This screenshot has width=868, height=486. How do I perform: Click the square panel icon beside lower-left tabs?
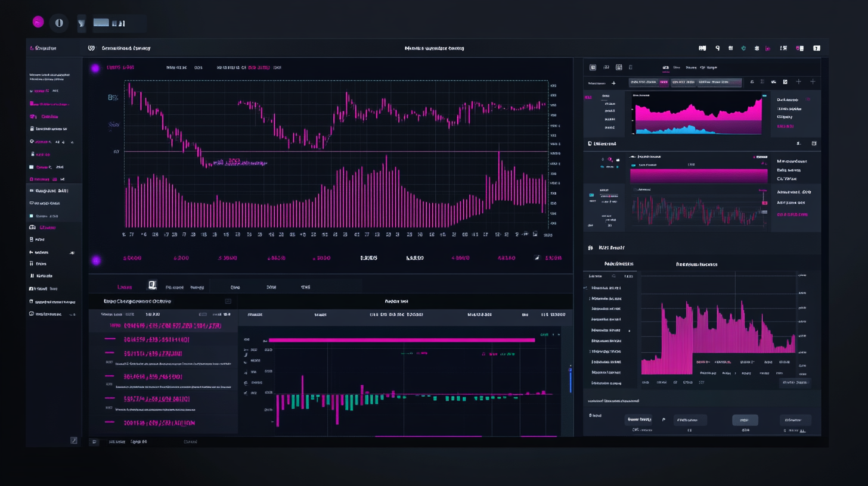[x=152, y=285]
